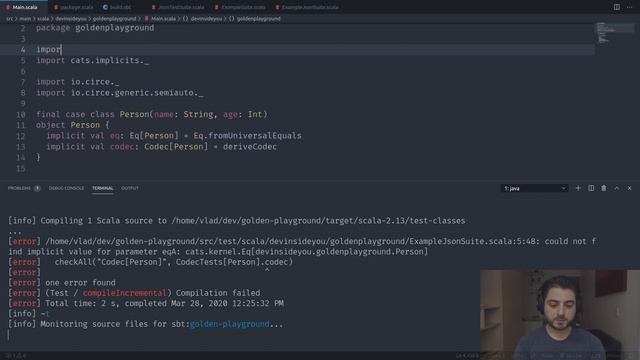The width and height of the screenshot is (640, 360).
Task: Click 'import io.circe.generic.semiauto._' on line 8
Action: point(120,93)
